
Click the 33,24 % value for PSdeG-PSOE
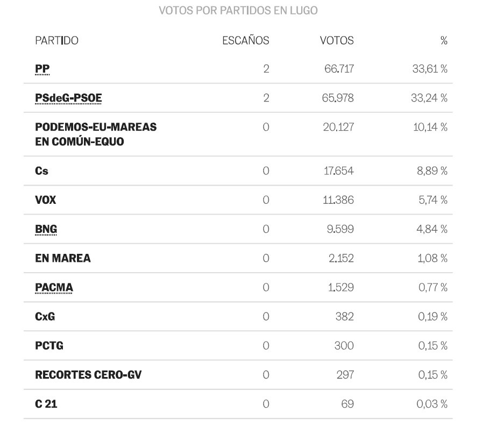coord(429,98)
